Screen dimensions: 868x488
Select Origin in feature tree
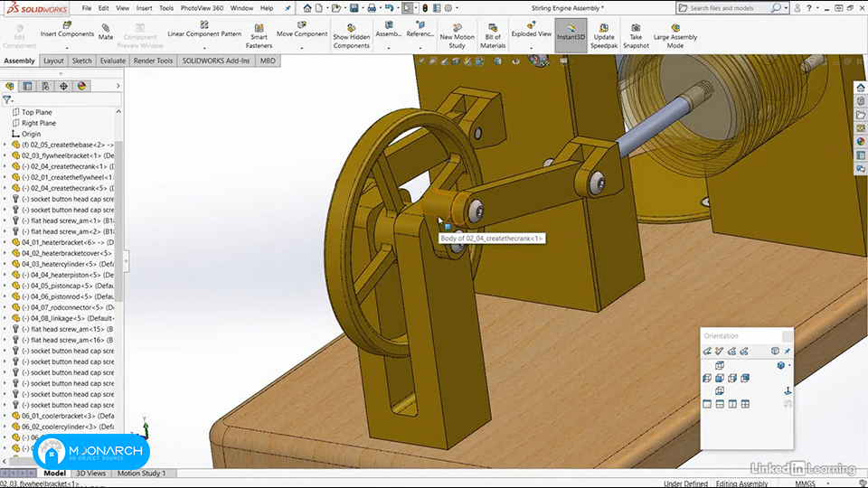(x=31, y=134)
